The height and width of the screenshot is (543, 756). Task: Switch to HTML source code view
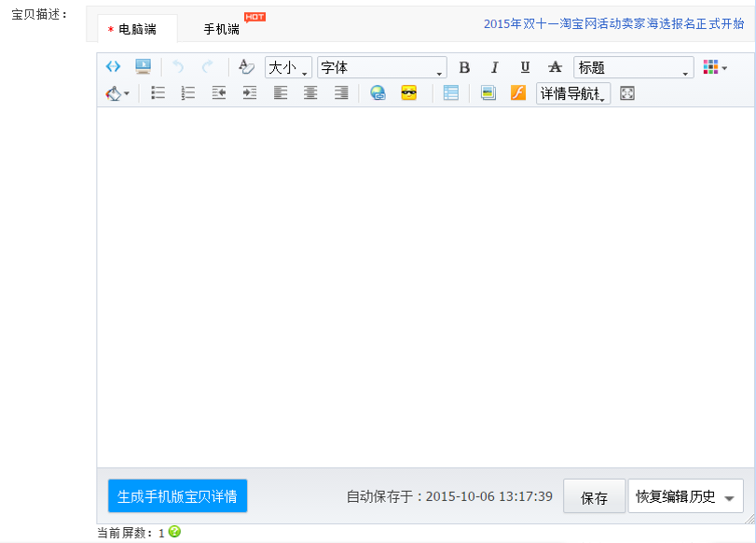pos(114,65)
